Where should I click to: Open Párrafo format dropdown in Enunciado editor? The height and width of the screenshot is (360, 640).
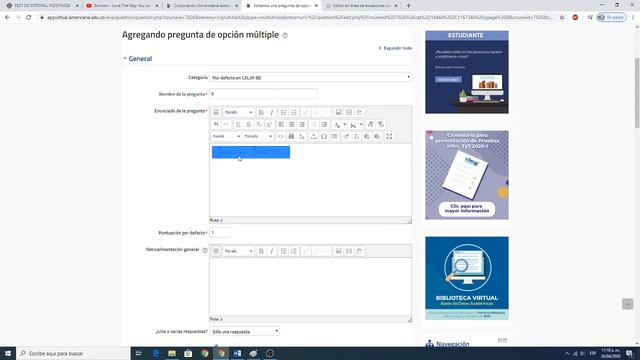[x=238, y=112]
